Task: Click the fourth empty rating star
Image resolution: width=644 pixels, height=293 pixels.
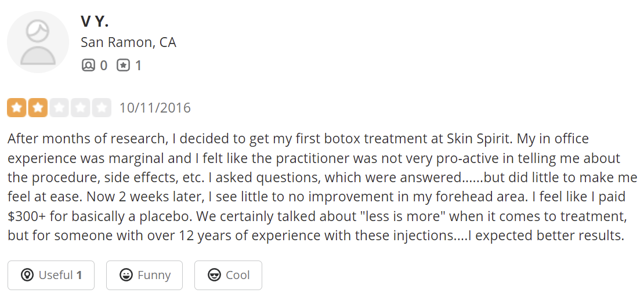Action: point(80,108)
